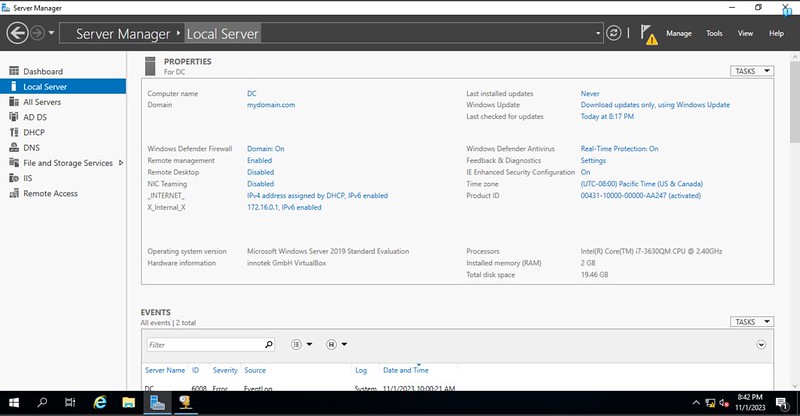
Task: Click the Product ID activated link
Action: [x=640, y=195]
